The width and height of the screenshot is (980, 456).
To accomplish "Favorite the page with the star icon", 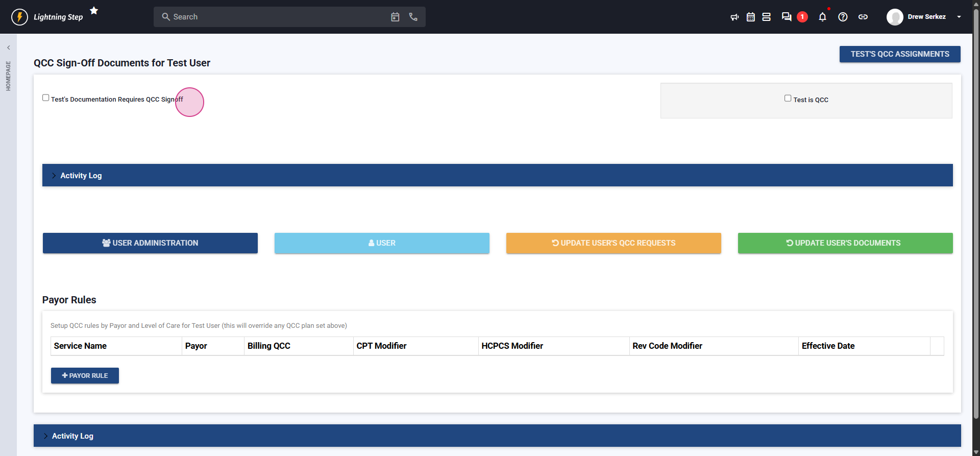I will pyautogui.click(x=94, y=11).
